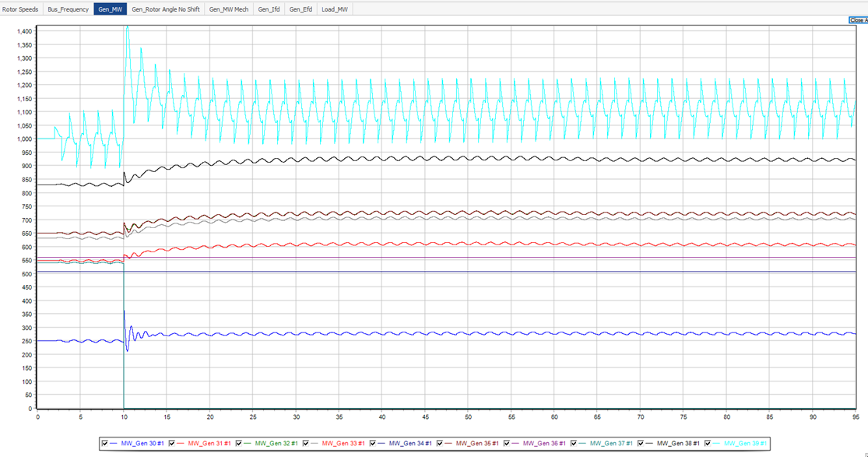Screen dimensions: 868x457
Task: Click the MW_Gen 36 #1 legend label
Action: pos(544,443)
